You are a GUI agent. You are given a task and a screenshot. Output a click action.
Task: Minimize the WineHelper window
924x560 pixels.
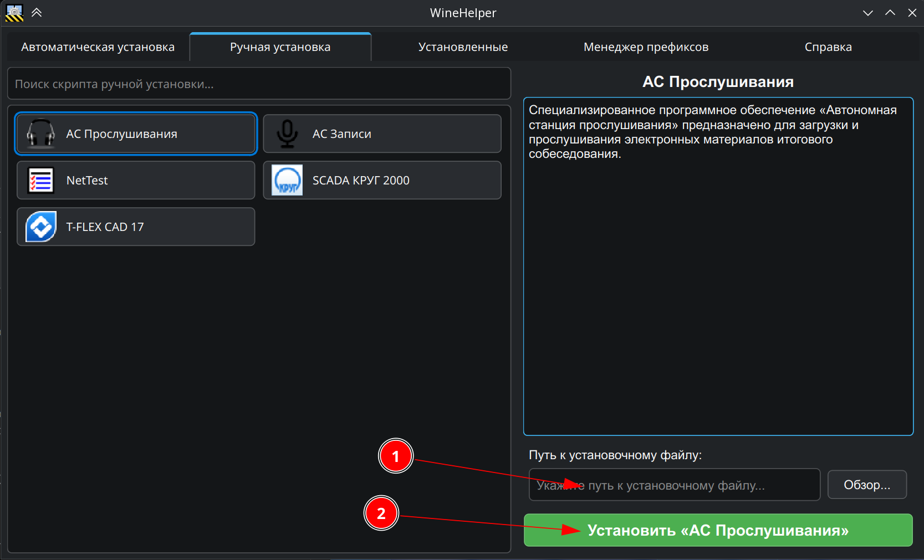click(868, 13)
